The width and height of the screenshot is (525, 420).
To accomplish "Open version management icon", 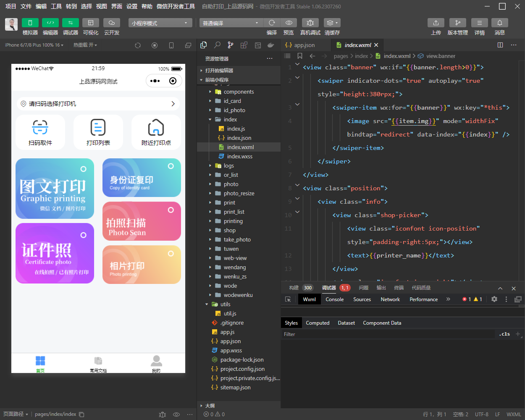I will pos(457,23).
